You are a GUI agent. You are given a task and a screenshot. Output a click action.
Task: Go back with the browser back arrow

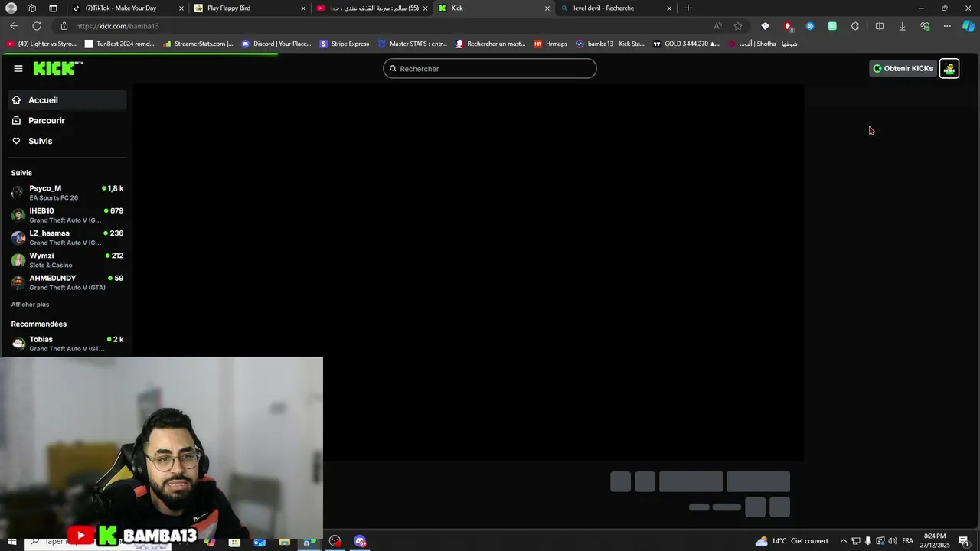click(x=14, y=26)
